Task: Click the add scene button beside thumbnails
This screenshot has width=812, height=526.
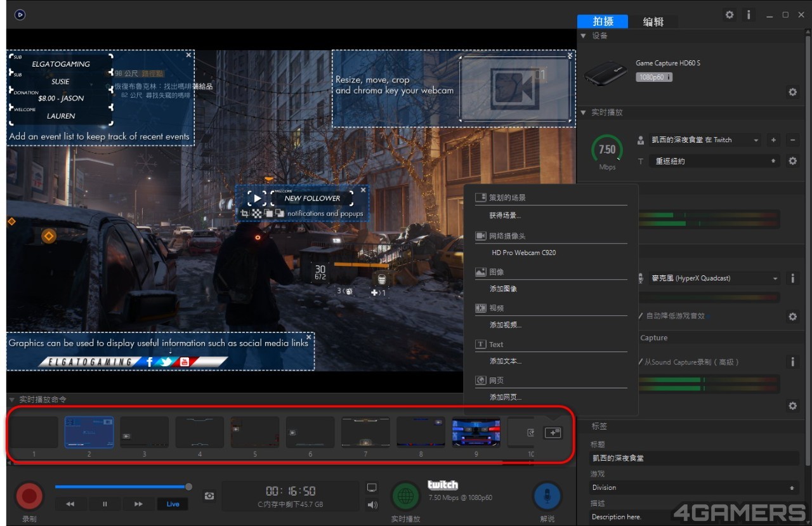Action: [x=552, y=432]
